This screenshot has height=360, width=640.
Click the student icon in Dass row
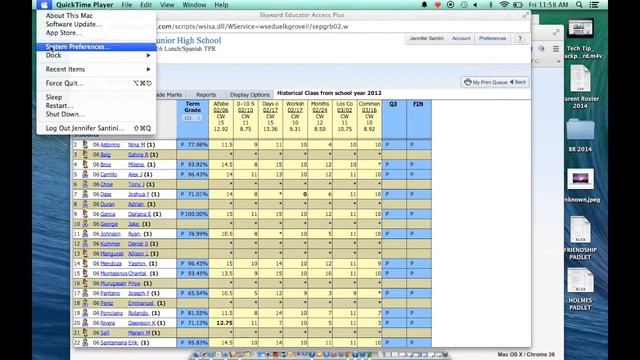coord(85,194)
